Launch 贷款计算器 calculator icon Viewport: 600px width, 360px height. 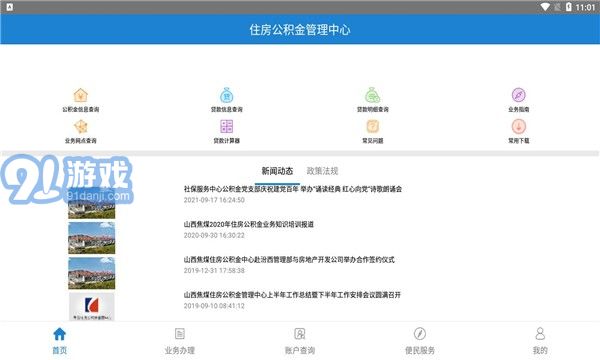(227, 127)
